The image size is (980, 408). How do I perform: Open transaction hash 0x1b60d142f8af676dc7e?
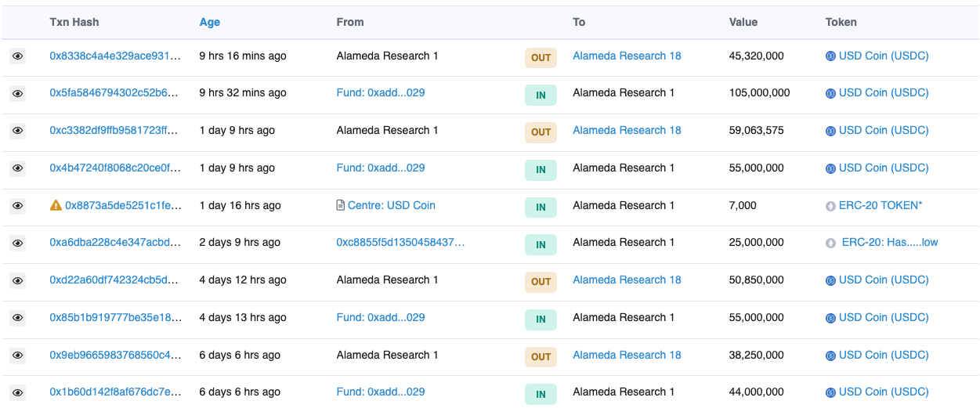[115, 392]
